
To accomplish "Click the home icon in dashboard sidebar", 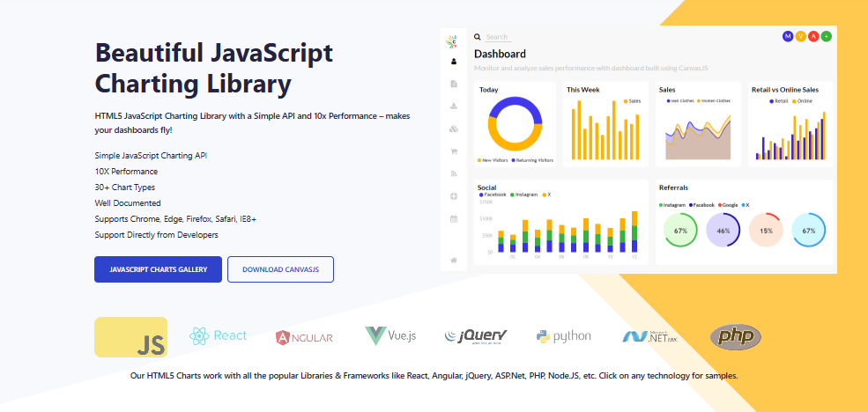I will click(x=454, y=260).
